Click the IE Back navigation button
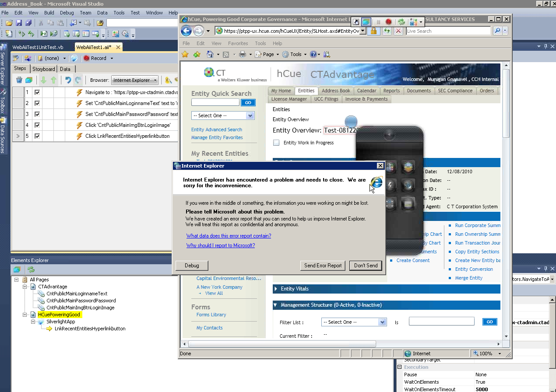The width and height of the screenshot is (556, 392). [x=186, y=31]
